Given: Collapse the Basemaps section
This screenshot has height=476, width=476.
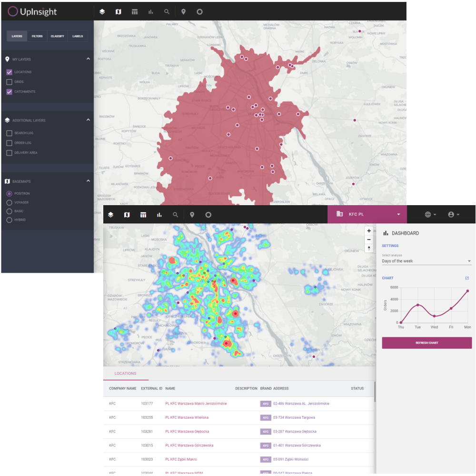Looking at the screenshot, I should [88, 181].
